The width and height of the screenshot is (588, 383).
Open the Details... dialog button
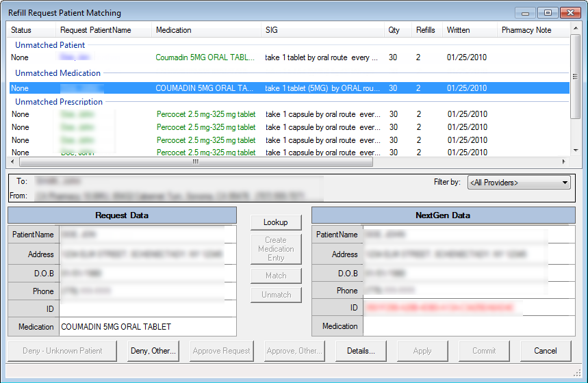click(x=361, y=351)
